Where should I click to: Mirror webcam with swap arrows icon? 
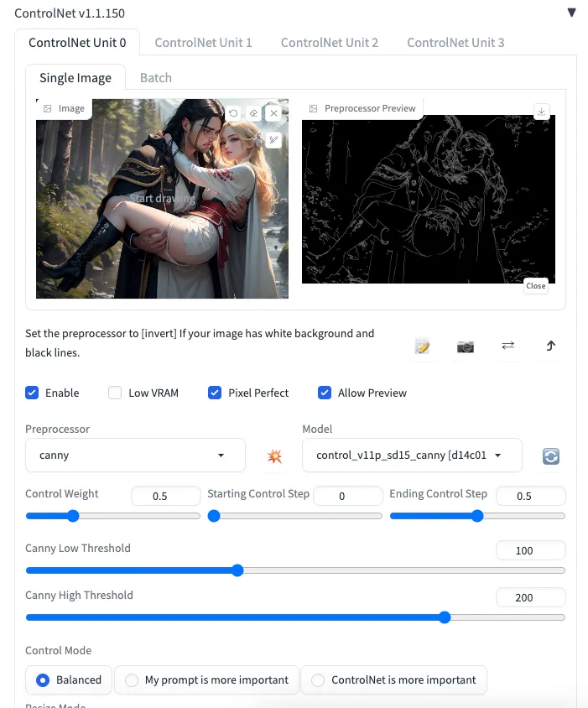[508, 346]
